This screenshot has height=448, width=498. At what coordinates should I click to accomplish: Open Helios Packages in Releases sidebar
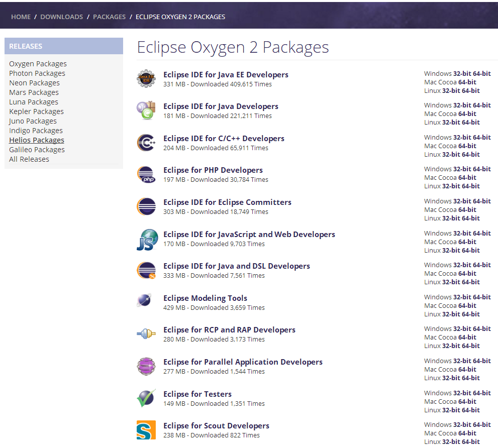(37, 140)
